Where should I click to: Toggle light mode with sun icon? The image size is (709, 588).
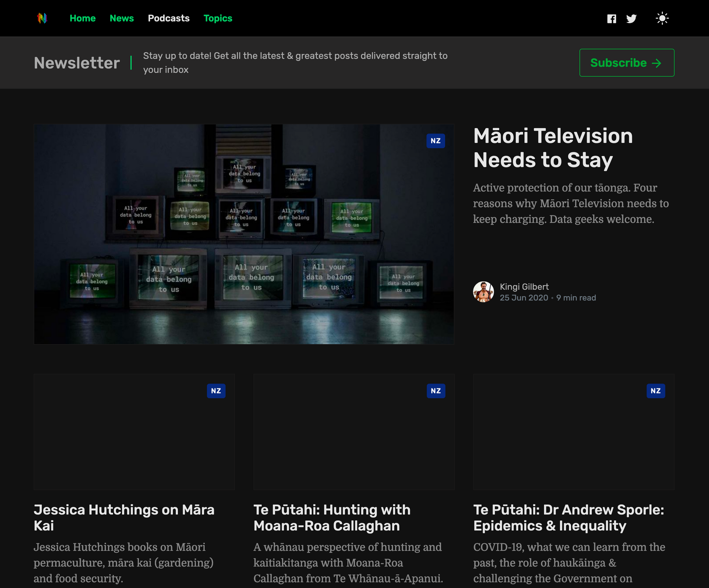pyautogui.click(x=662, y=18)
